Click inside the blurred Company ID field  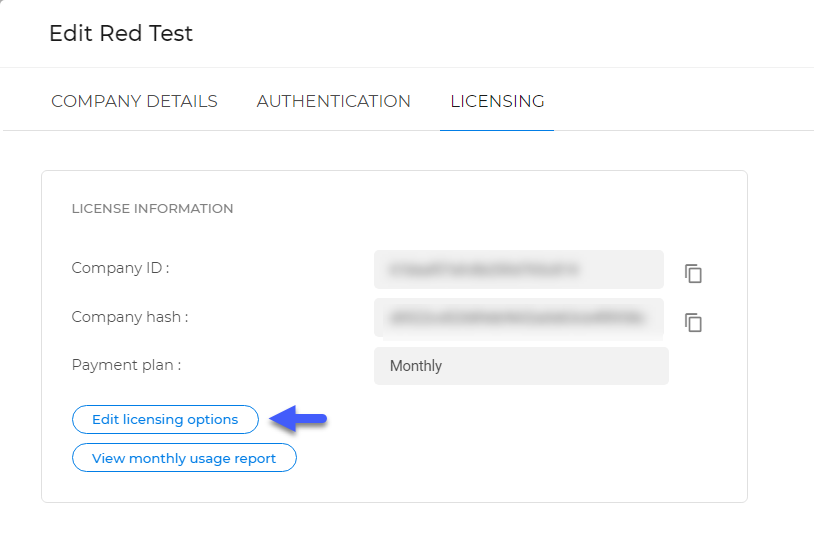point(519,269)
